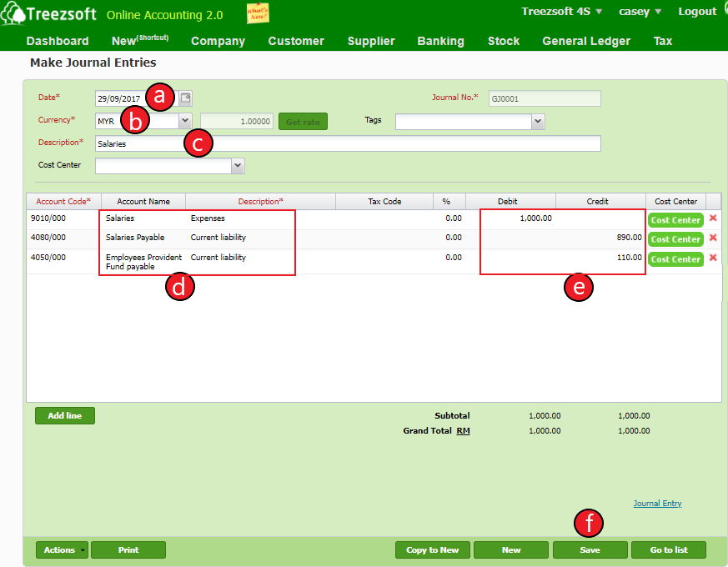The image size is (728, 567).
Task: Go to the Dashboard menu
Action: click(x=58, y=41)
